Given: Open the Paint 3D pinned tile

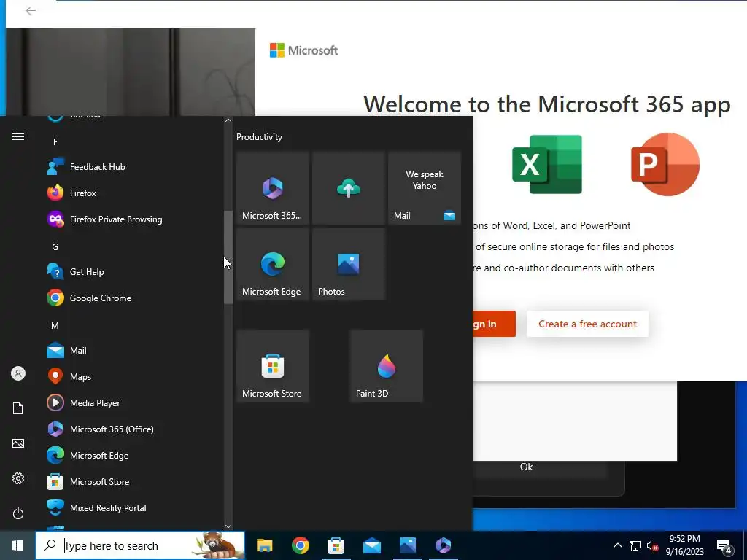Looking at the screenshot, I should (x=387, y=366).
